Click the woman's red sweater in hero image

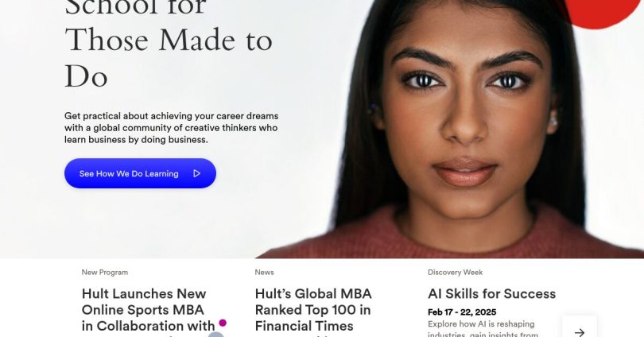(452, 236)
